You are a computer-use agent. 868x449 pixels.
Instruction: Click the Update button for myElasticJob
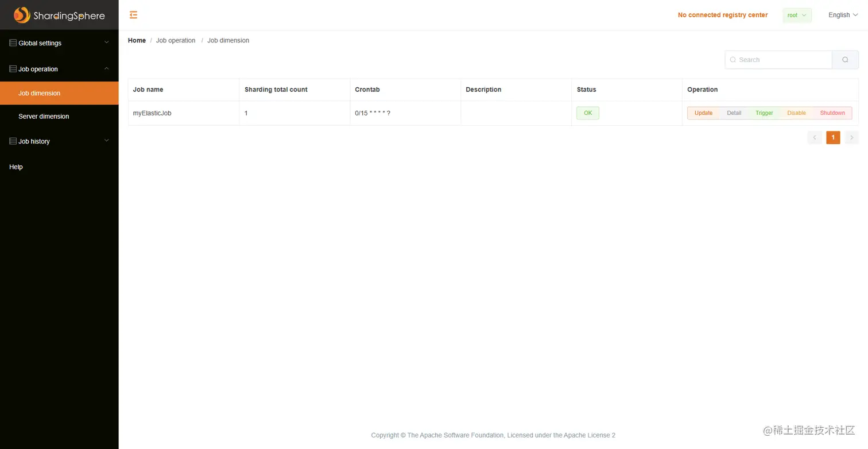coord(703,113)
